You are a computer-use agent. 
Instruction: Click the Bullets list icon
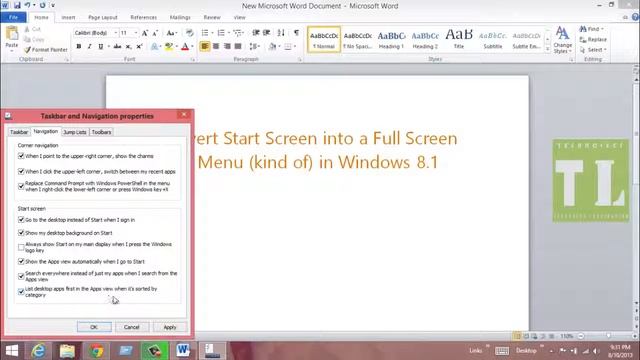(x=205, y=33)
